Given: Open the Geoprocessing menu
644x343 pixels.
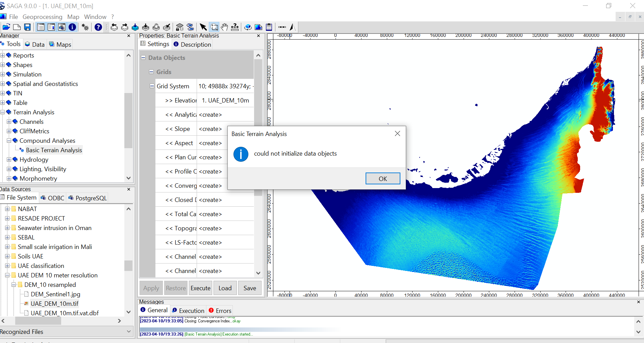Looking at the screenshot, I should coord(42,17).
